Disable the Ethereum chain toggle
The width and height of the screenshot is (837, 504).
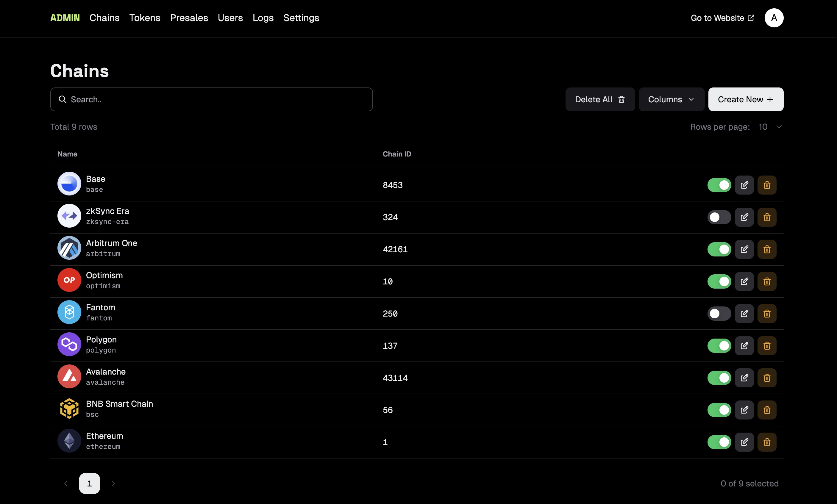pyautogui.click(x=719, y=442)
